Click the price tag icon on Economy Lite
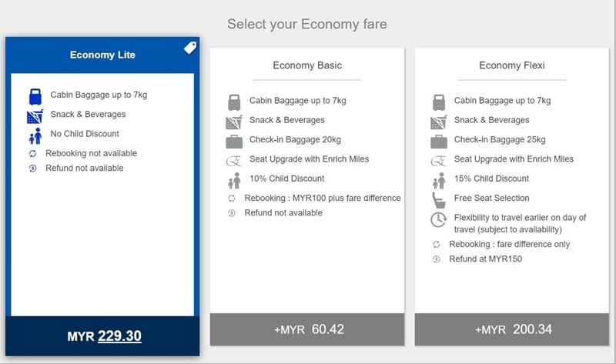 (x=190, y=48)
